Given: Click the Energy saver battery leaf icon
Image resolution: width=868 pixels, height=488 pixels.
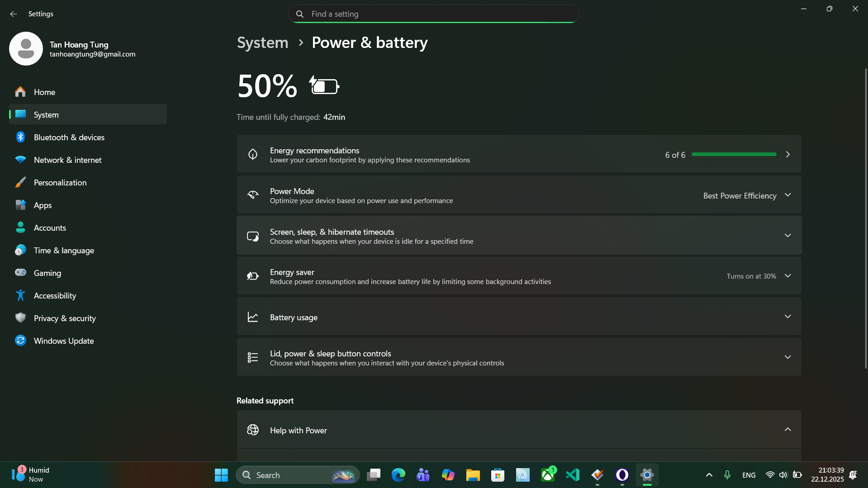Looking at the screenshot, I should (253, 276).
